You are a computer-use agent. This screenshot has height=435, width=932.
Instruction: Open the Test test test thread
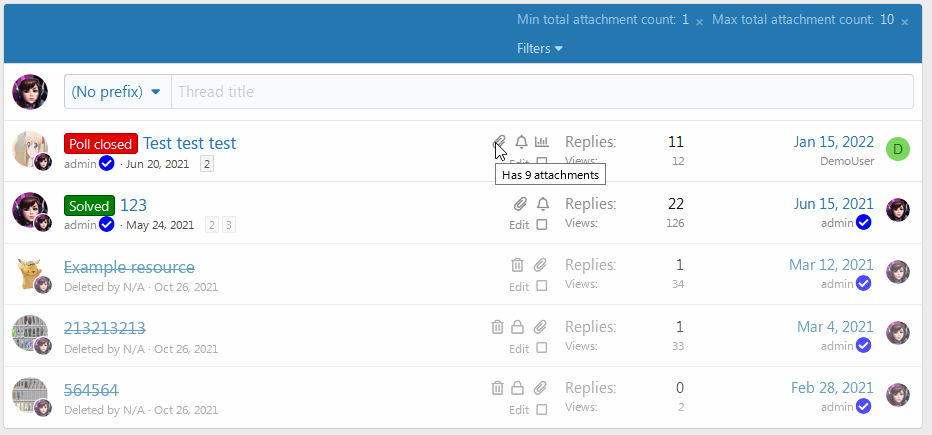click(x=189, y=143)
